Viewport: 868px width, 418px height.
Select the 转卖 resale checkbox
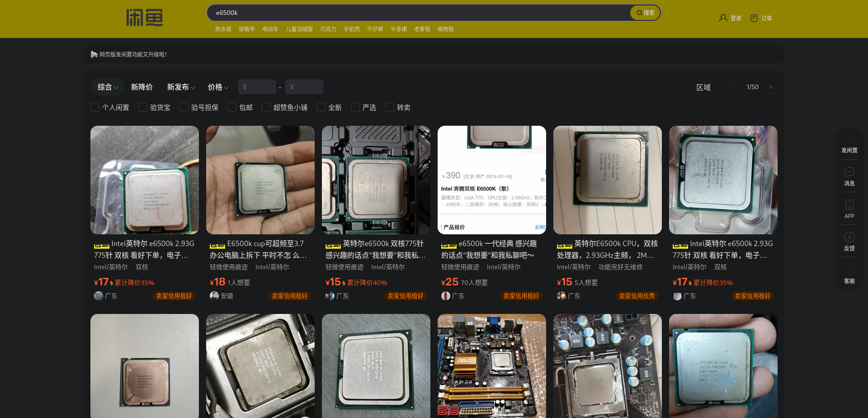(x=390, y=107)
